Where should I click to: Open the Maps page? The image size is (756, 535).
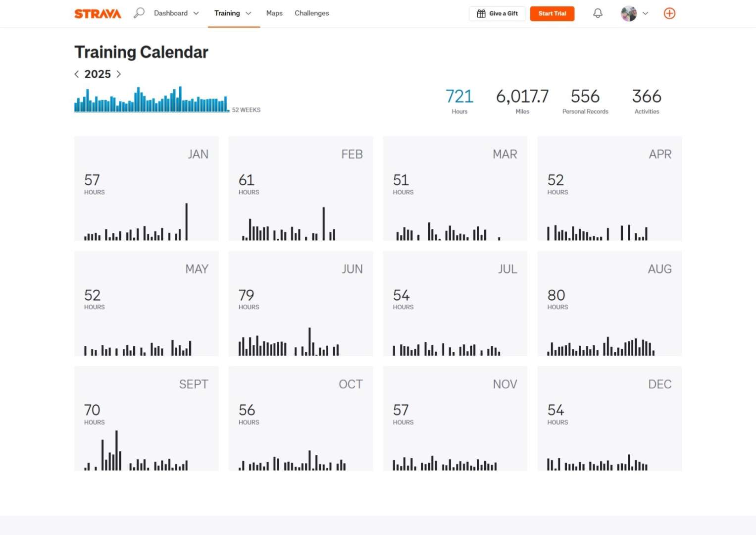[x=274, y=13]
